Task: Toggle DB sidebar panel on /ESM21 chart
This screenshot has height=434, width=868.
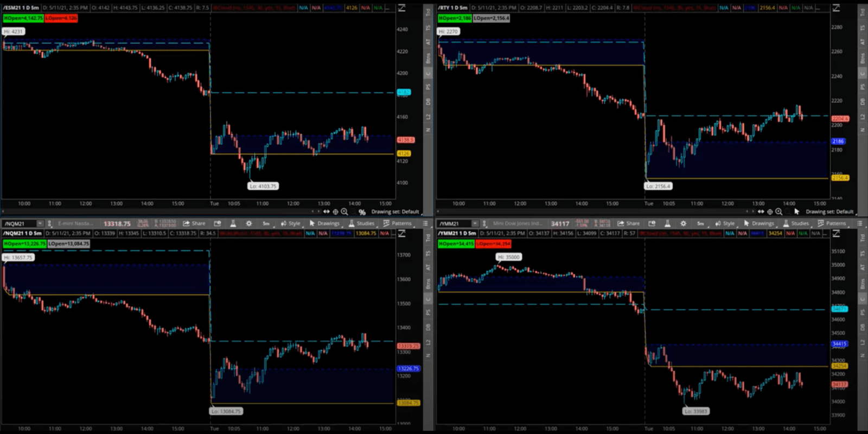Action: pos(428,101)
